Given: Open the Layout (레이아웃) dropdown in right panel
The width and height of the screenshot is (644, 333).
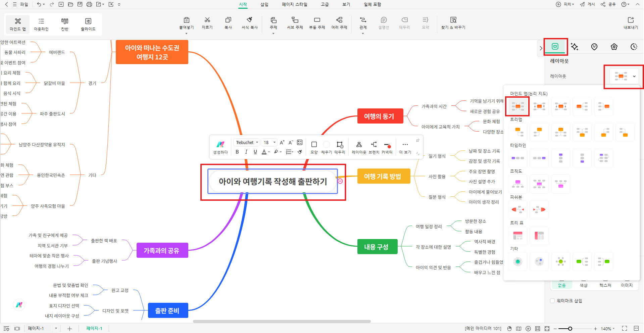Looking at the screenshot, I should pos(624,76).
